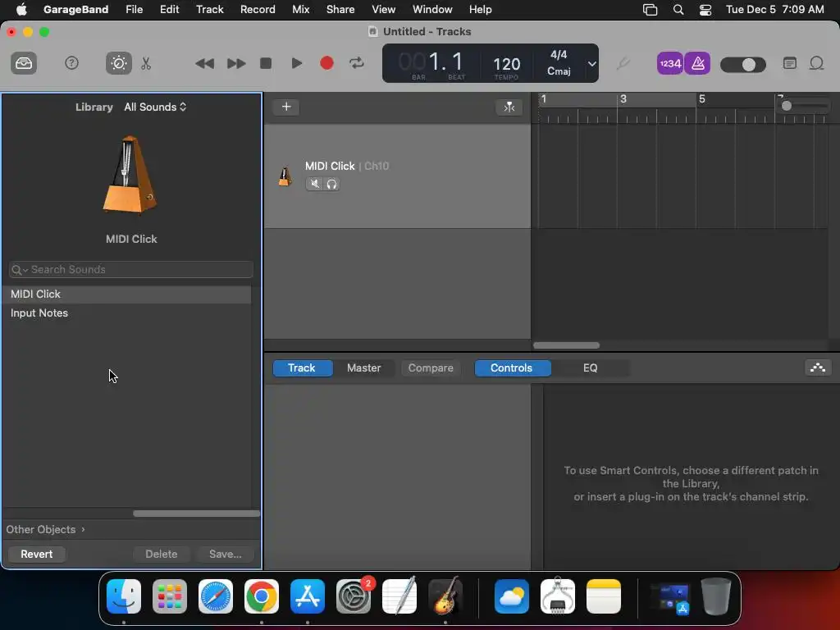
Task: Click bar 5 on the ruler
Action: point(702,99)
